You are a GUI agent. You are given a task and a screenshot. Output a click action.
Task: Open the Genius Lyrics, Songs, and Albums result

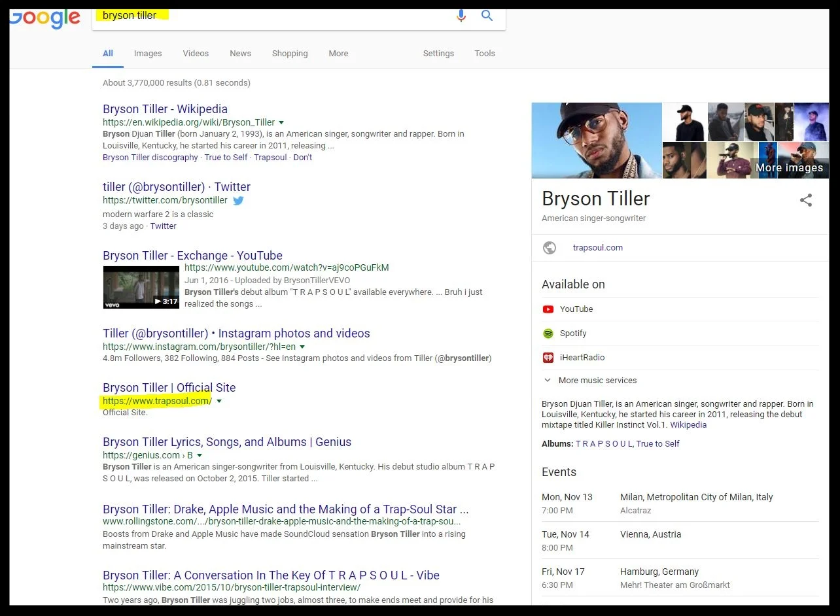coord(227,442)
